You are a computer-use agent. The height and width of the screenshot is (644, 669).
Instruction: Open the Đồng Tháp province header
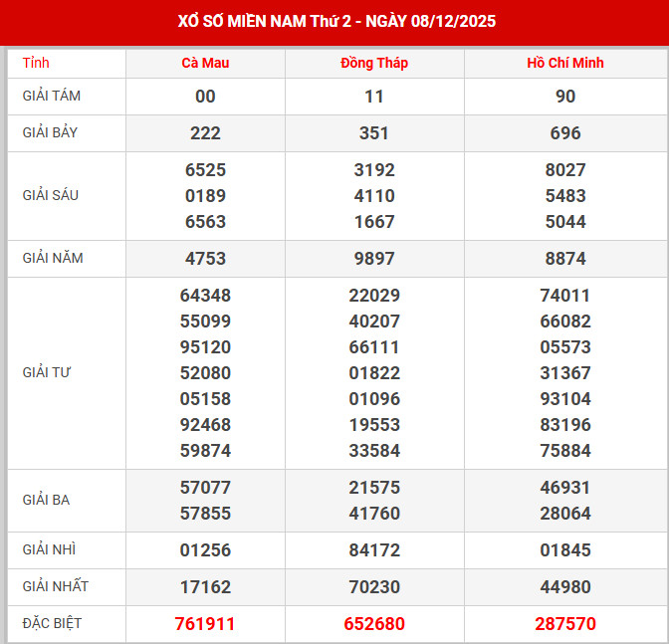coord(374,63)
